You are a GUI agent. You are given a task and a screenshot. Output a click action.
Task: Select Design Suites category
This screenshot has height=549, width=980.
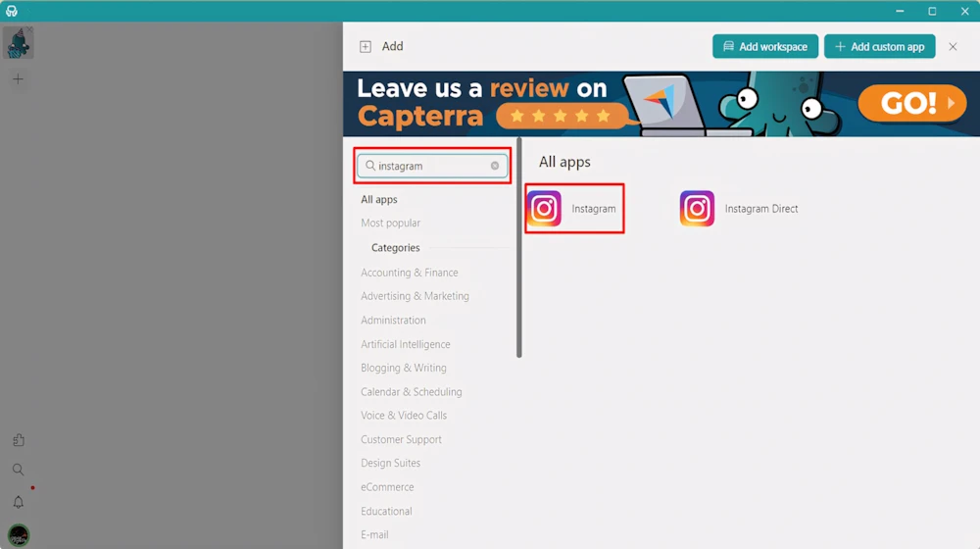[390, 464]
